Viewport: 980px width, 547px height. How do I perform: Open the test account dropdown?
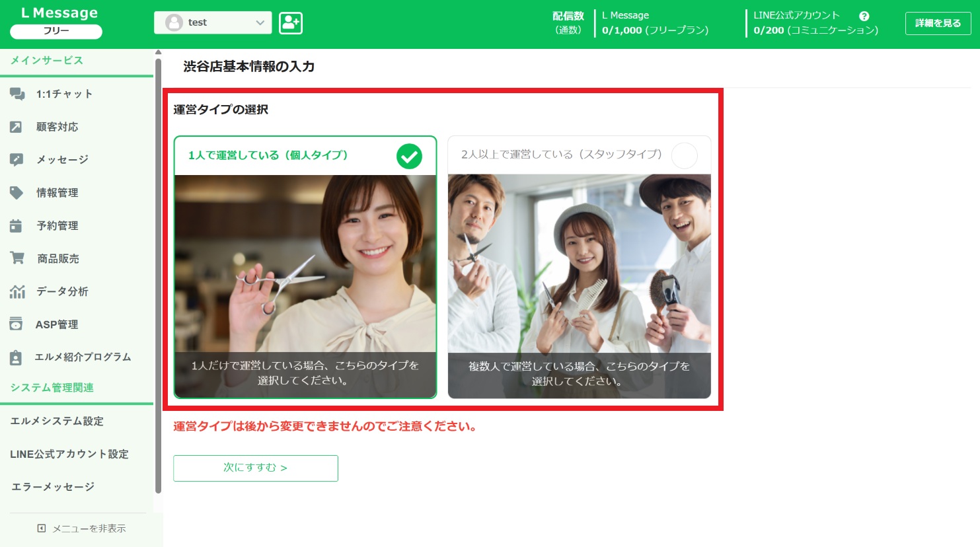pos(213,22)
